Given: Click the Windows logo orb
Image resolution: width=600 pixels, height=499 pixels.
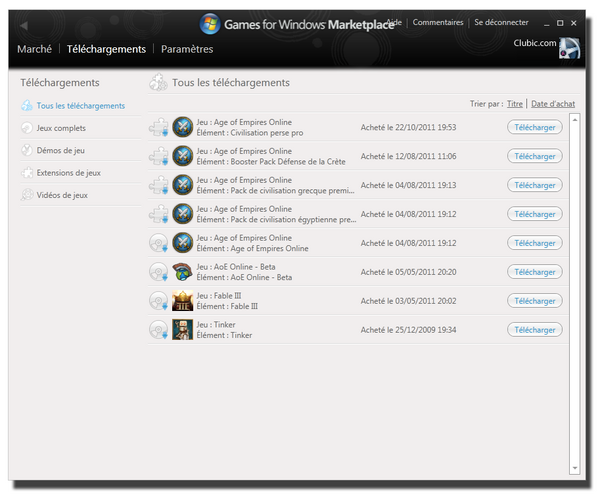Looking at the screenshot, I should (x=210, y=24).
